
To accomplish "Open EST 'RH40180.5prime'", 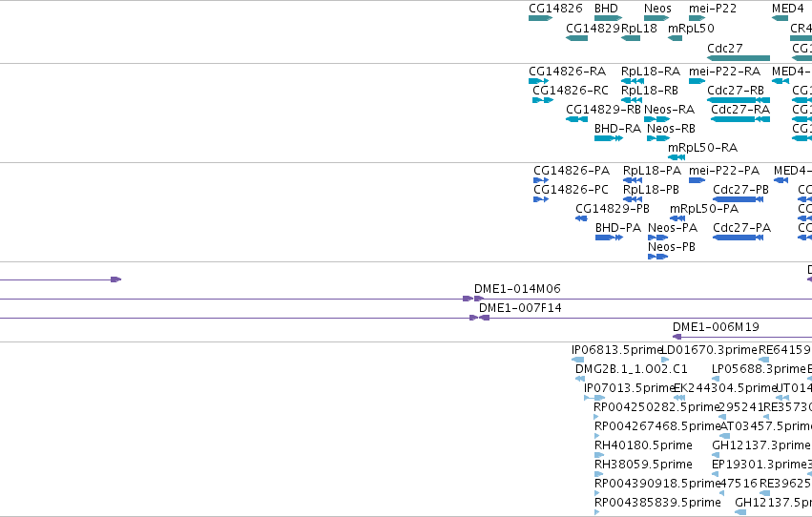I will coord(643,445).
